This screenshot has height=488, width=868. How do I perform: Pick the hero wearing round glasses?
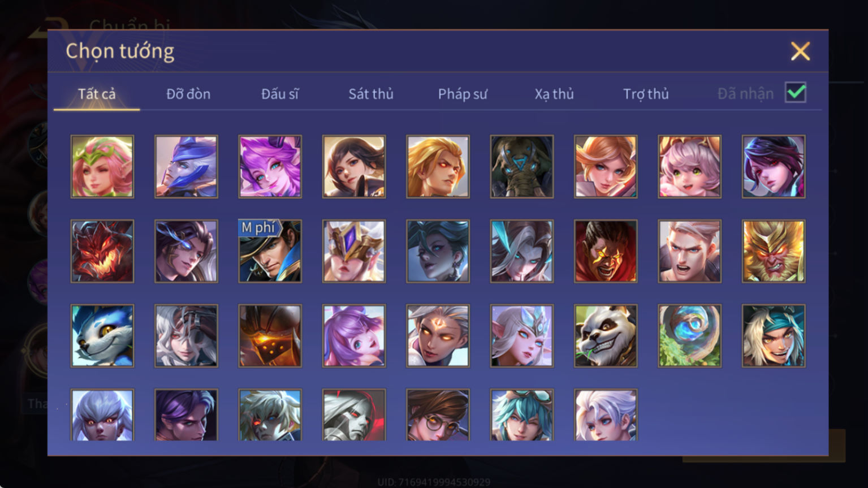[x=438, y=415]
